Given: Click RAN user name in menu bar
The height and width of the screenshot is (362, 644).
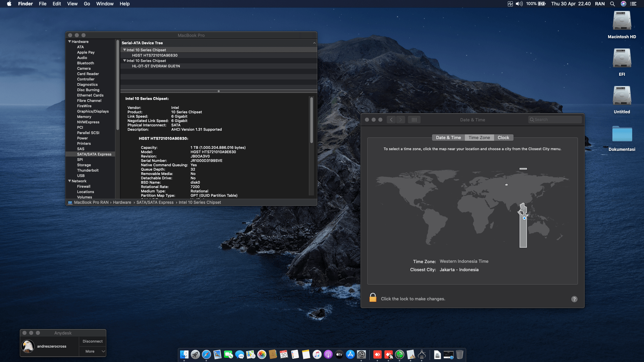Looking at the screenshot, I should (600, 4).
